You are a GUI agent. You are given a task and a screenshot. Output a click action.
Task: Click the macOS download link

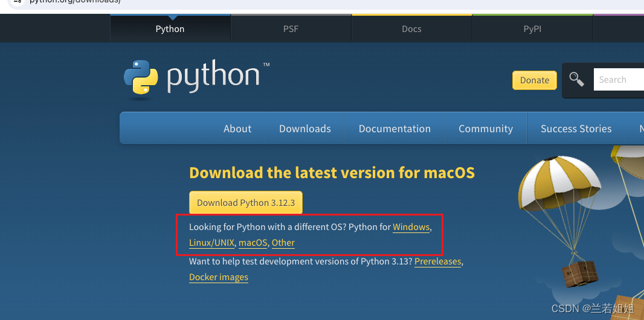click(x=253, y=243)
